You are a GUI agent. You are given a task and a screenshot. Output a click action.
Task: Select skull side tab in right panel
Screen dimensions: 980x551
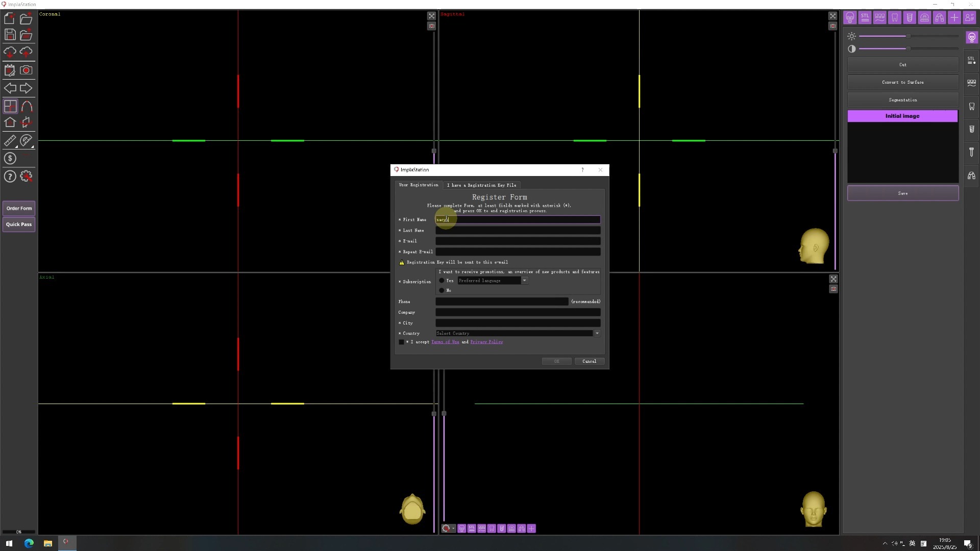[971, 37]
